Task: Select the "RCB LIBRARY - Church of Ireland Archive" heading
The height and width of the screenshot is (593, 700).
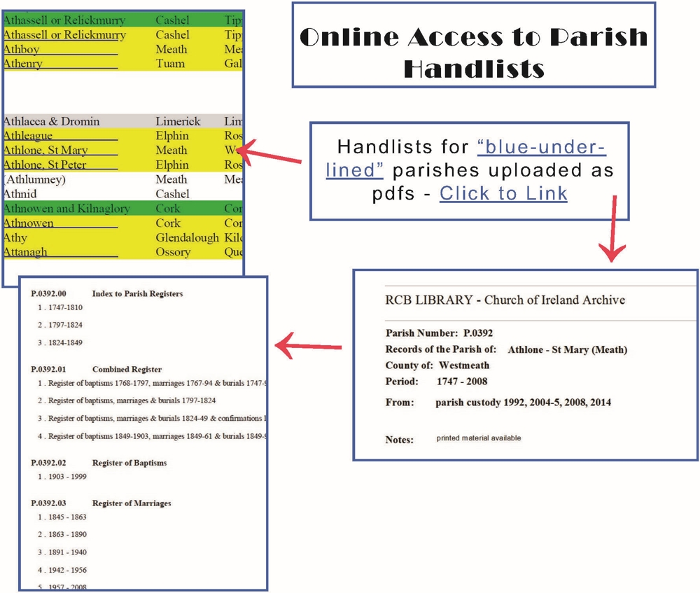Action: [505, 300]
